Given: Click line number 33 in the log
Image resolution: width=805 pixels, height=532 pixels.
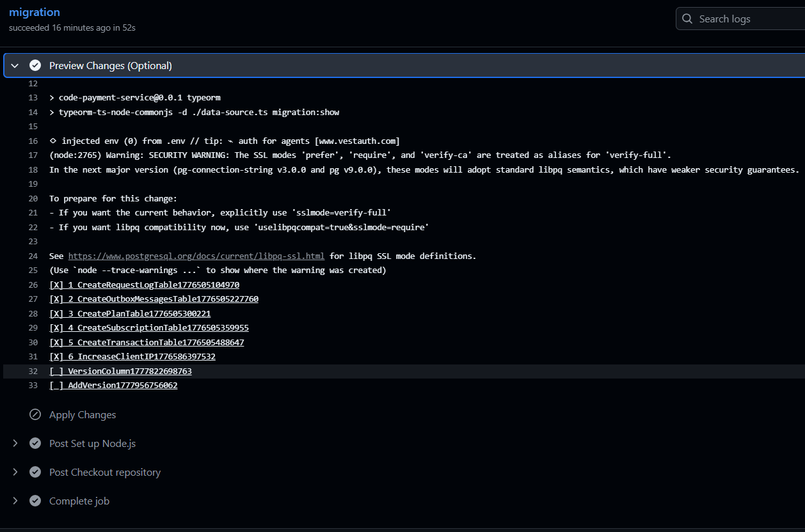Looking at the screenshot, I should 33,386.
